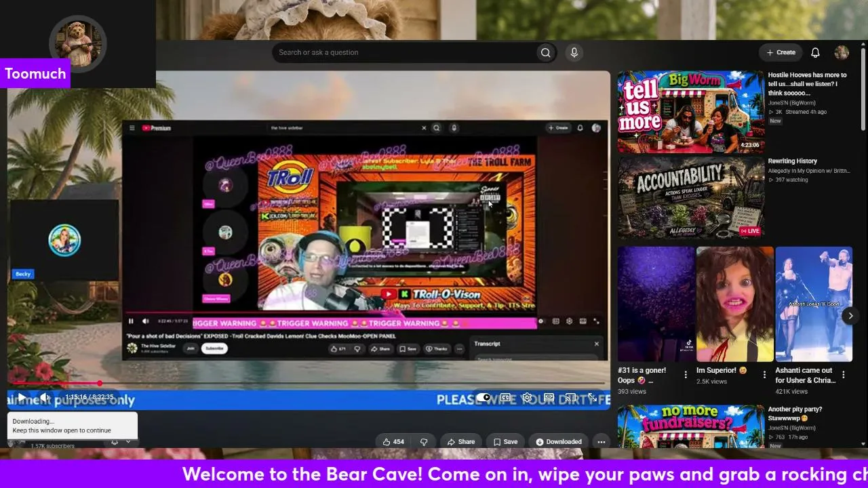Enter fullscreen on the outer video player
Screen dimensions: 868x488
point(592,398)
